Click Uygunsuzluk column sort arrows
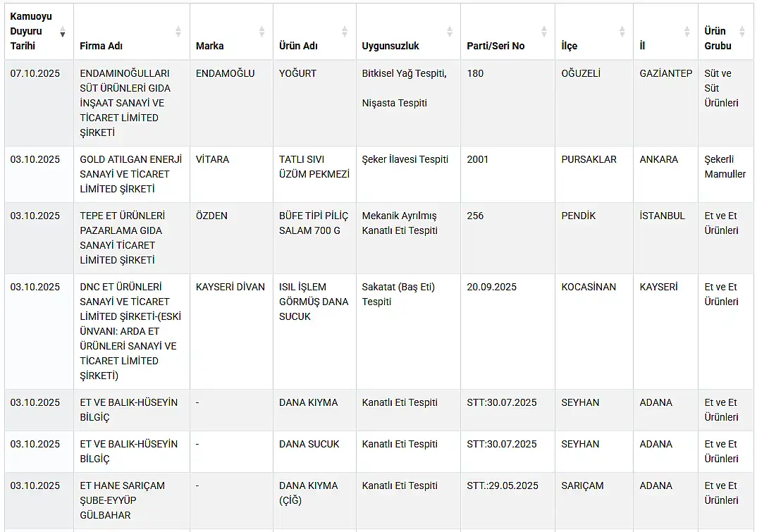 tap(450, 32)
